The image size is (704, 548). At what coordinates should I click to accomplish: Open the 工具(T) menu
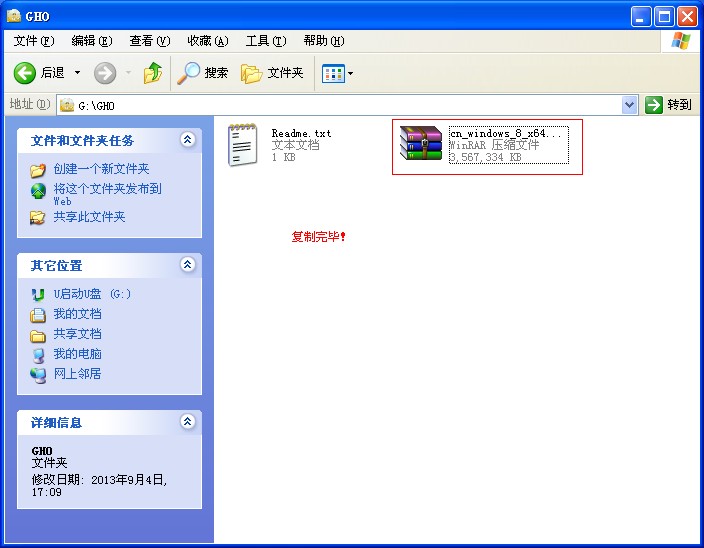coord(265,41)
